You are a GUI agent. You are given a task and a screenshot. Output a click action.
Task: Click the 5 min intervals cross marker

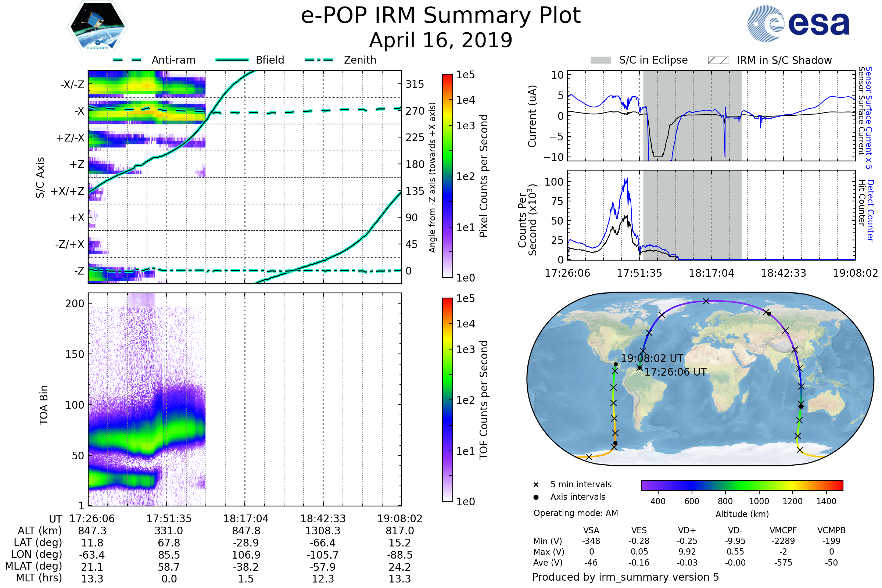[536, 485]
